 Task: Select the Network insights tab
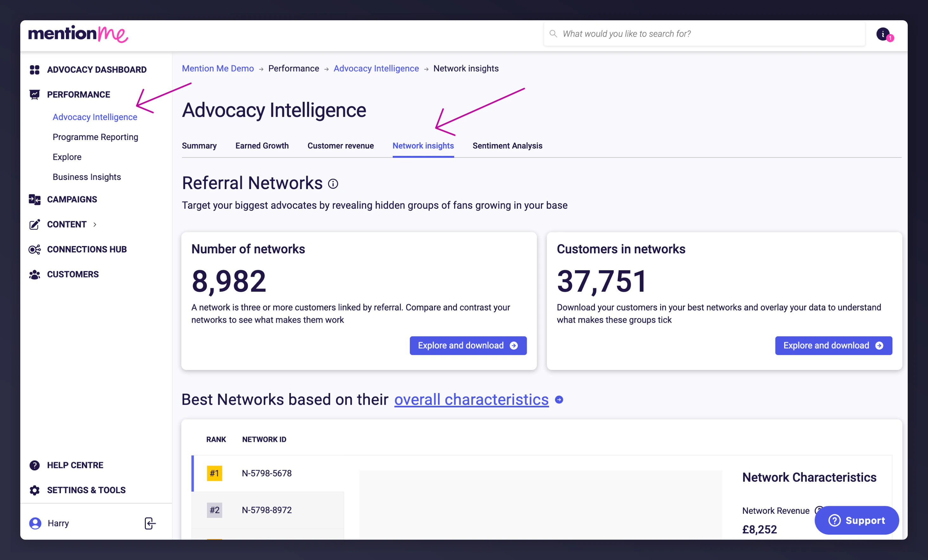(423, 146)
